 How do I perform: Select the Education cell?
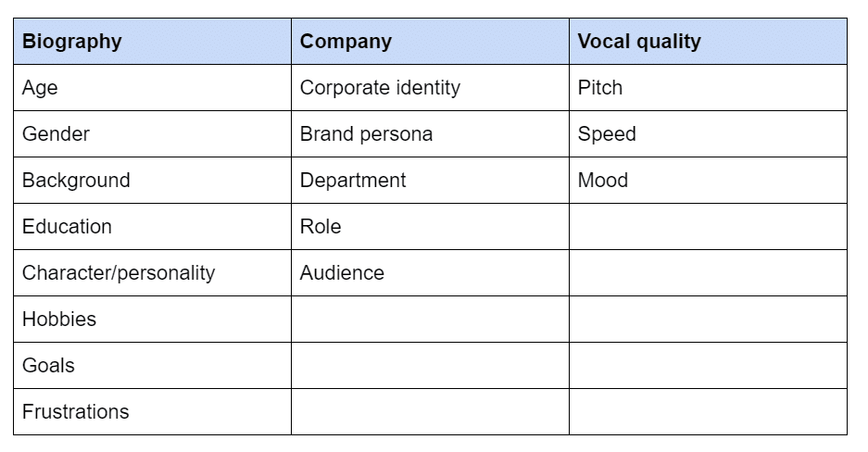coord(152,226)
